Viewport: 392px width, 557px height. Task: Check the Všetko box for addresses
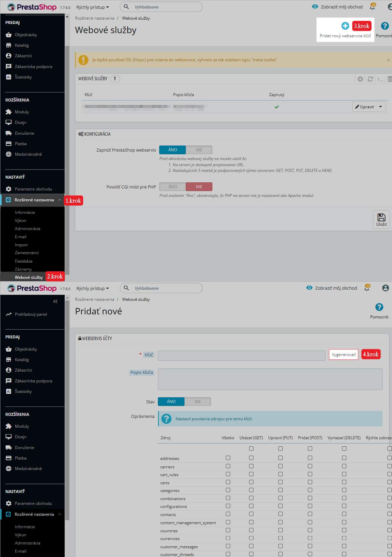point(228,458)
